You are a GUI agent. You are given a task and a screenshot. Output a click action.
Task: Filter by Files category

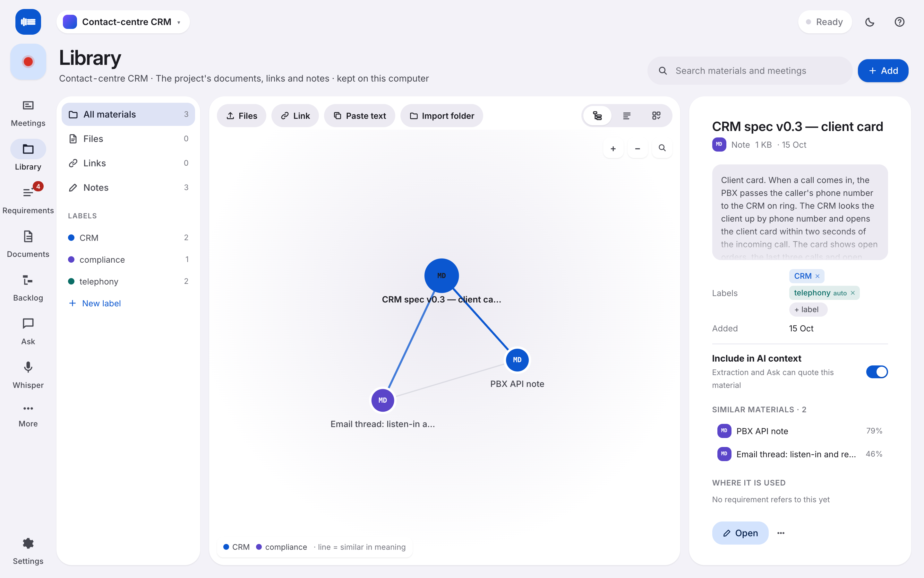(128, 139)
